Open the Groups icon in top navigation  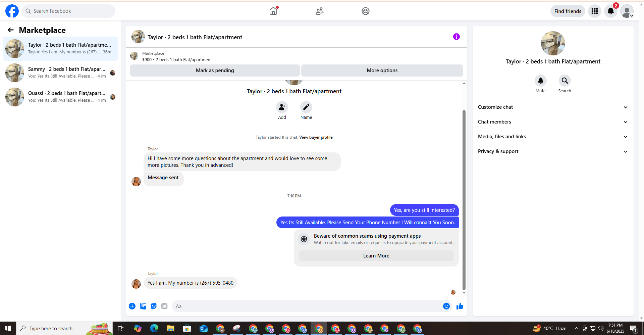tap(366, 11)
